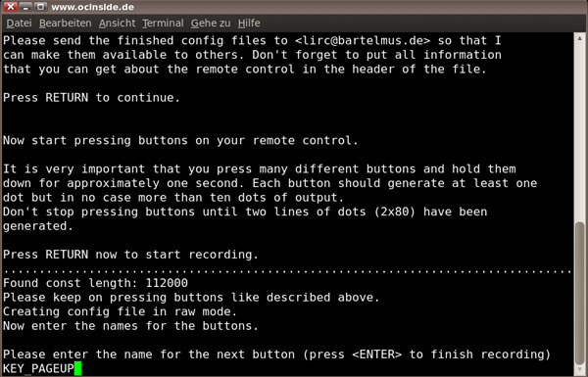This screenshot has width=588, height=377.
Task: Open the Hilfe menu
Action: [x=249, y=24]
